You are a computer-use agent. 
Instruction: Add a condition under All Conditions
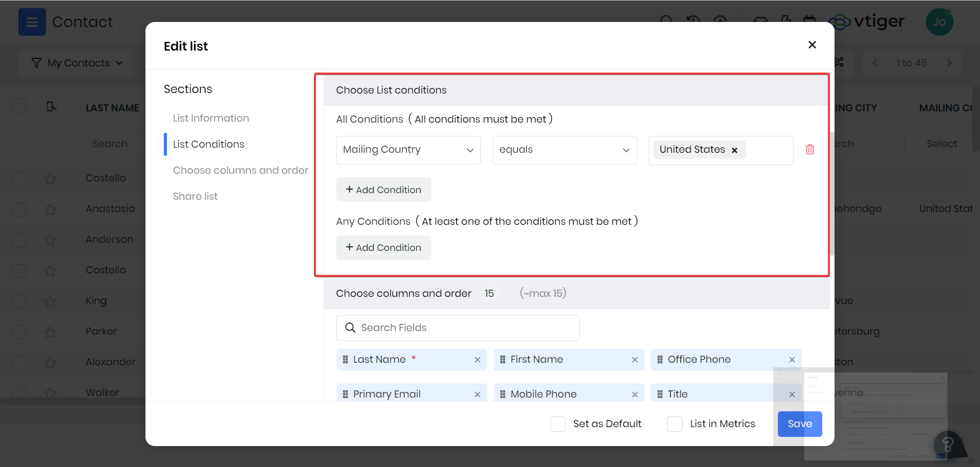383,189
